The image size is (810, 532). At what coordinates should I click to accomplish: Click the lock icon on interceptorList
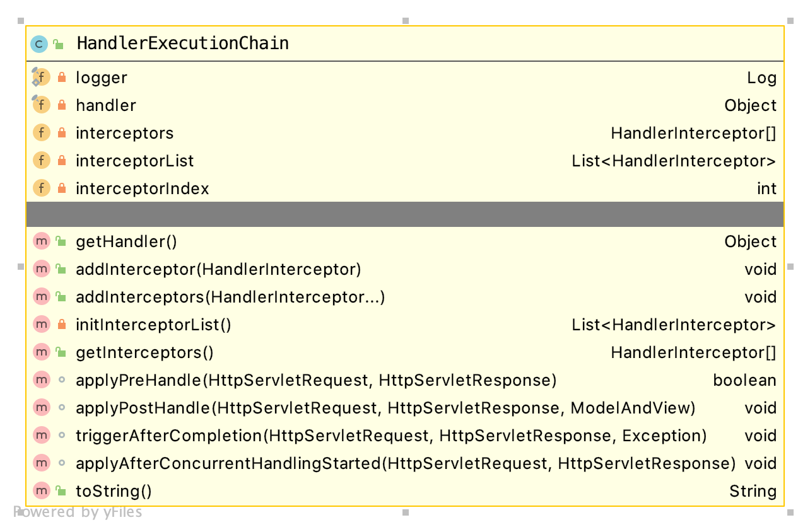coord(62,161)
